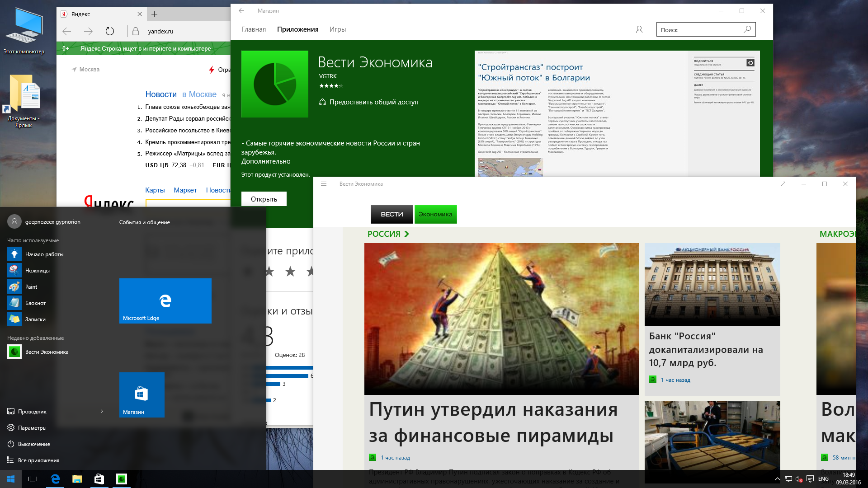
Task: Open Task View on taskbar
Action: point(33,479)
